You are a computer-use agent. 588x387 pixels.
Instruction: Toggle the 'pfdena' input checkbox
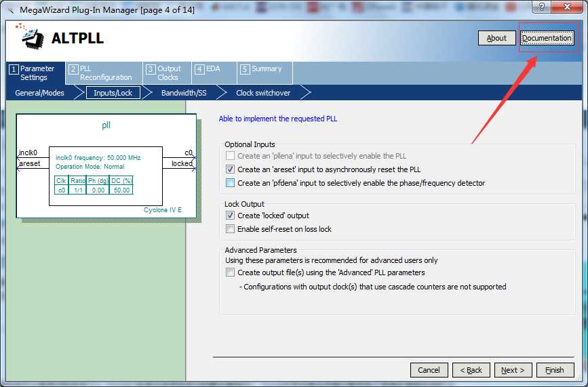230,183
